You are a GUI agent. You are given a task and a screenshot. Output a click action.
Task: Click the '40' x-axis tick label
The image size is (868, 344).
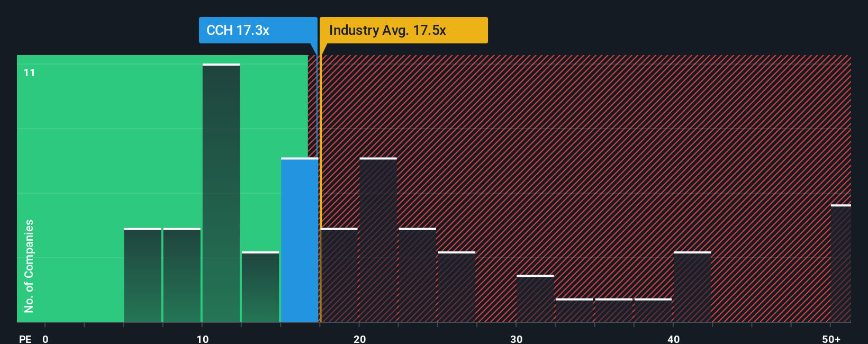point(674,339)
